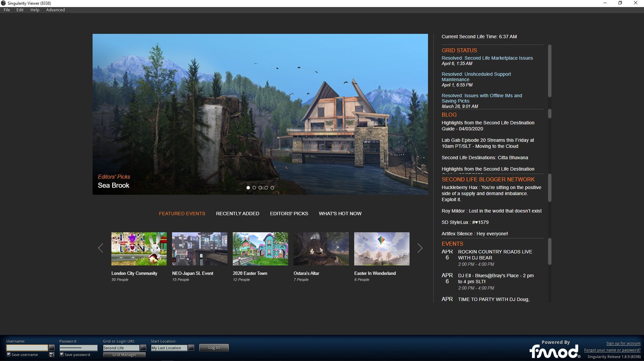This screenshot has height=361, width=644.
Task: Open the NEO-Japan SL Event thumbnail
Action: pos(200,249)
